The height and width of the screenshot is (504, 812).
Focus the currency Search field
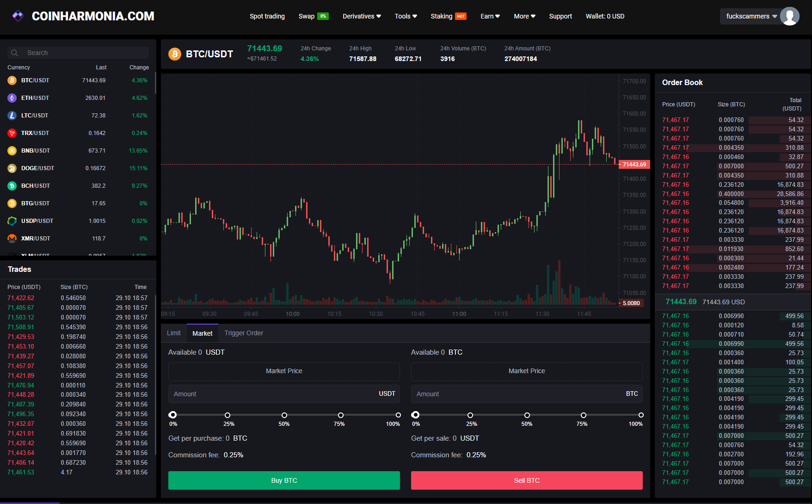click(x=78, y=53)
